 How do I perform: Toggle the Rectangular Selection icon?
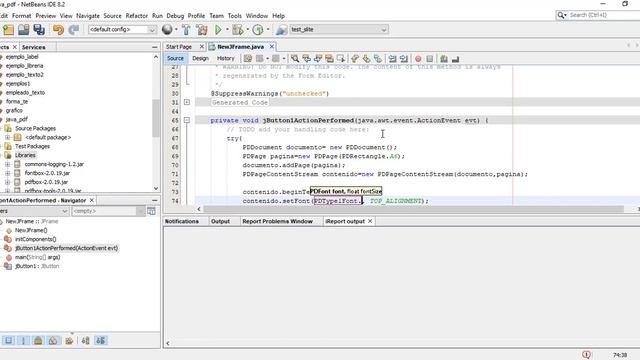tap(340, 59)
